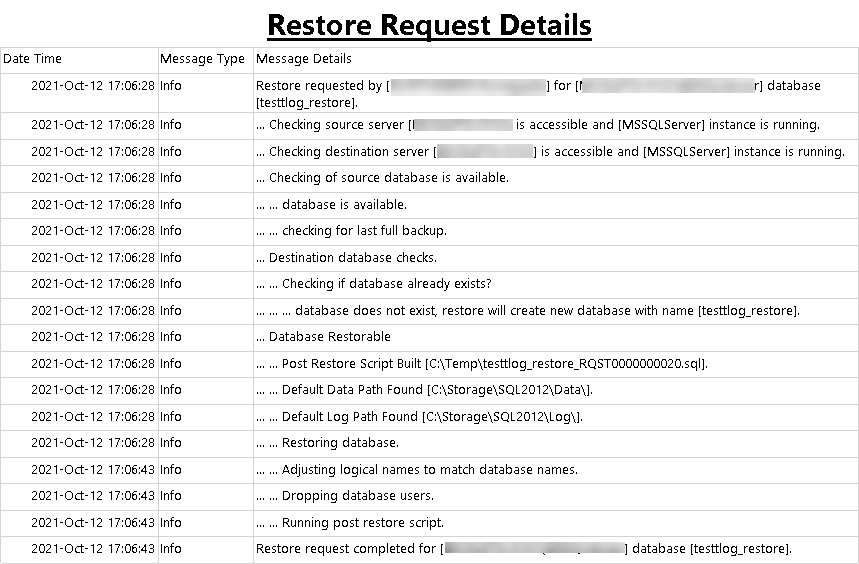This screenshot has width=859, height=564.
Task: Select the 'Checking destination server' message
Action: point(350,152)
